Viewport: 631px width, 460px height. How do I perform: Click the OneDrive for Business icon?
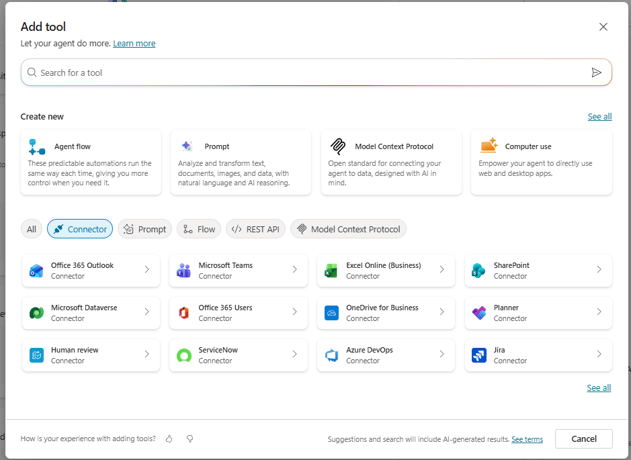[331, 313]
